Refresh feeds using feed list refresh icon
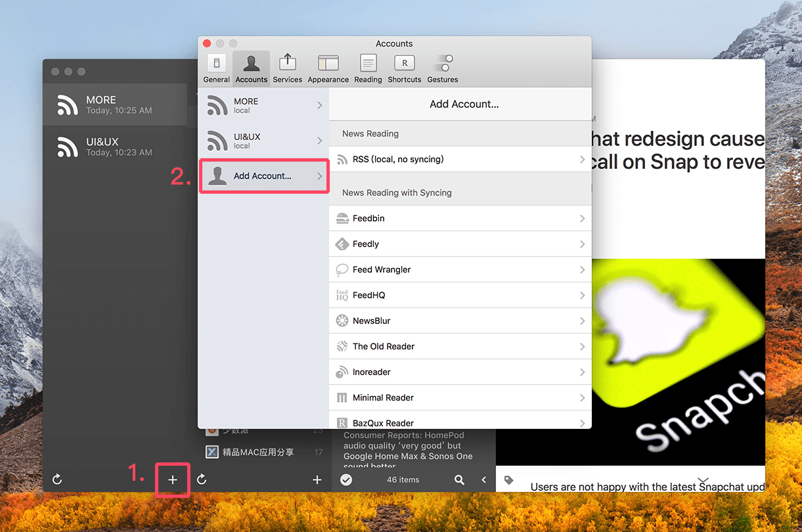 point(202,479)
